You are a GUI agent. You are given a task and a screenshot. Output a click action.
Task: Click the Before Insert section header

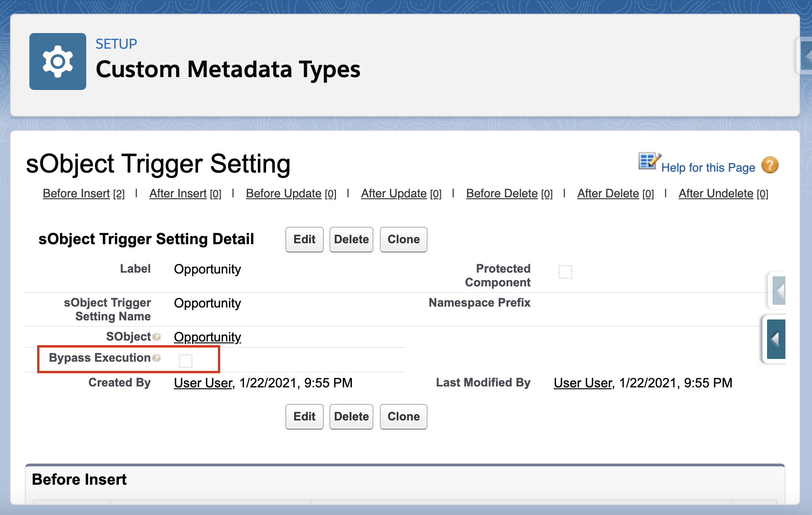point(79,480)
